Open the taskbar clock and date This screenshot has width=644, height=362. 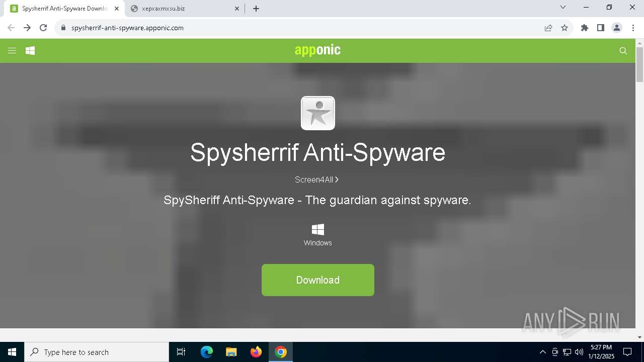[x=601, y=352]
